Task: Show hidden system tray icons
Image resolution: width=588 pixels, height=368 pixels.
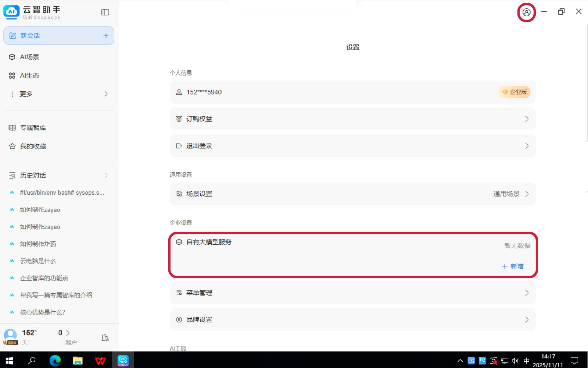Action: [460, 361]
